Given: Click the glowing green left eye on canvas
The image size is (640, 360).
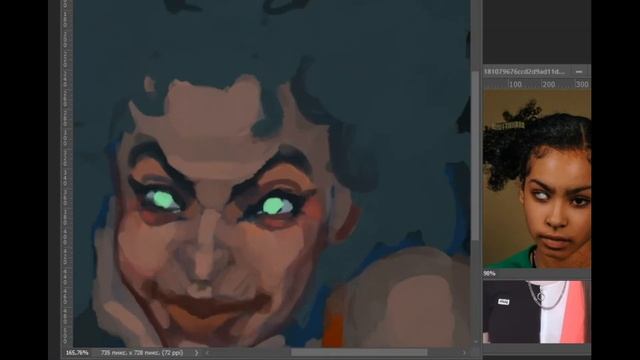Looking at the screenshot, I should point(164,200).
